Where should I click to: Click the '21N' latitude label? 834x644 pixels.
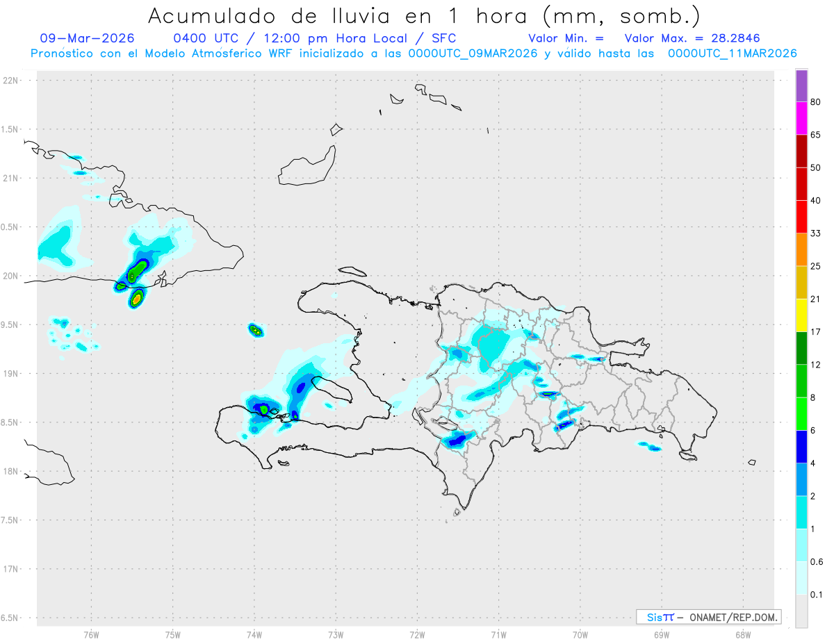click(12, 179)
